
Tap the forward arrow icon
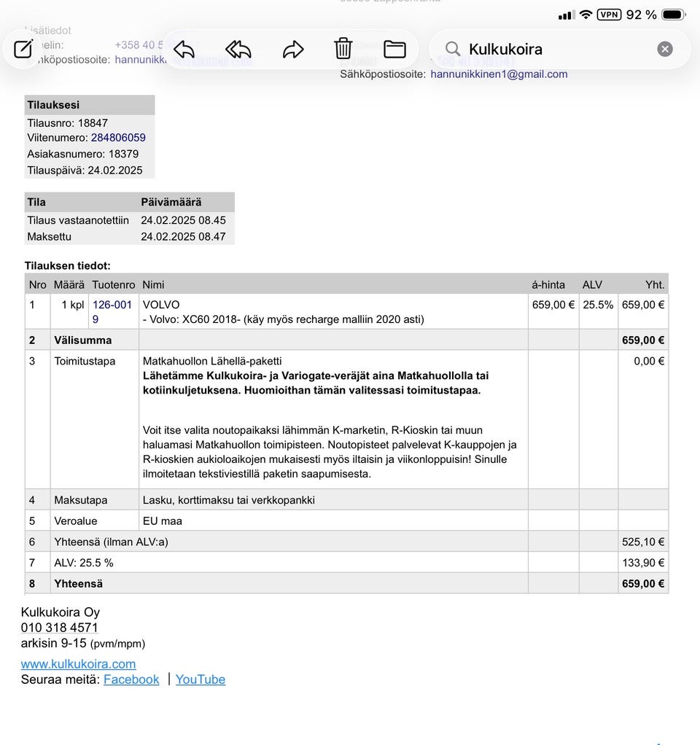click(292, 49)
